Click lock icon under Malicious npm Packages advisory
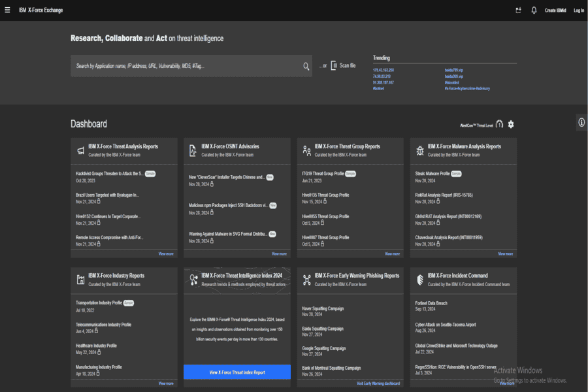This screenshot has width=588, height=392. point(212,212)
